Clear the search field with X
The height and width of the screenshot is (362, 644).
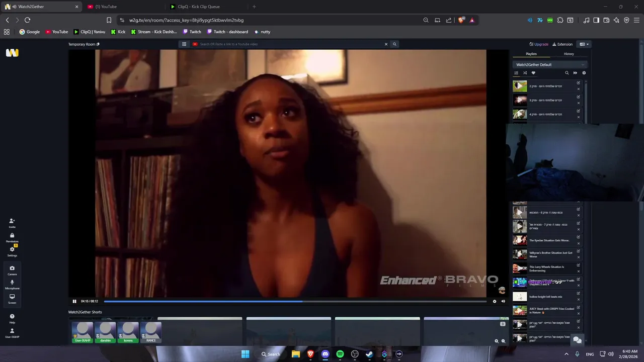pyautogui.click(x=386, y=44)
